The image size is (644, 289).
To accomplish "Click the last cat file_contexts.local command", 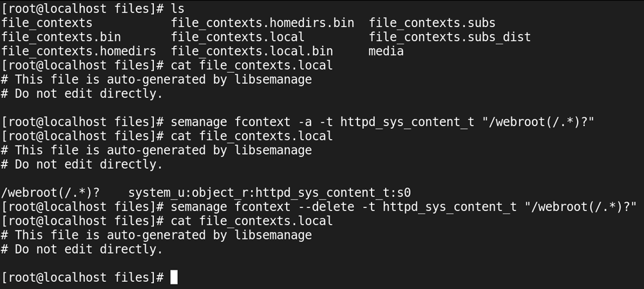I will pos(252,221).
